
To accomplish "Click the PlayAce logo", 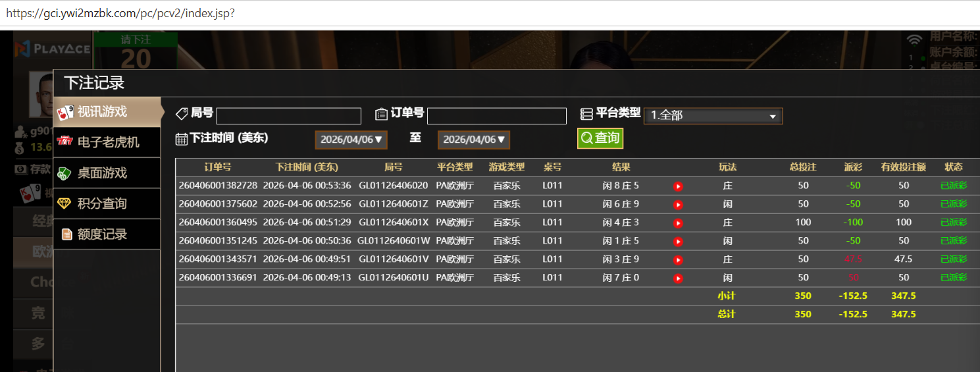I will (x=53, y=49).
